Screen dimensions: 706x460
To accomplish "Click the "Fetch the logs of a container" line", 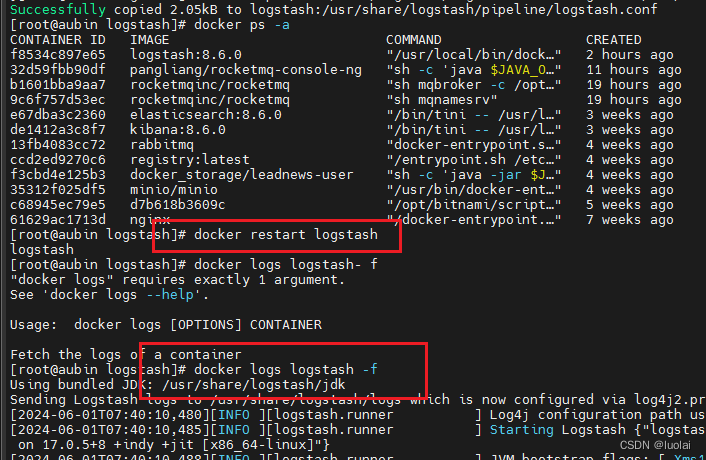I will (x=126, y=355).
